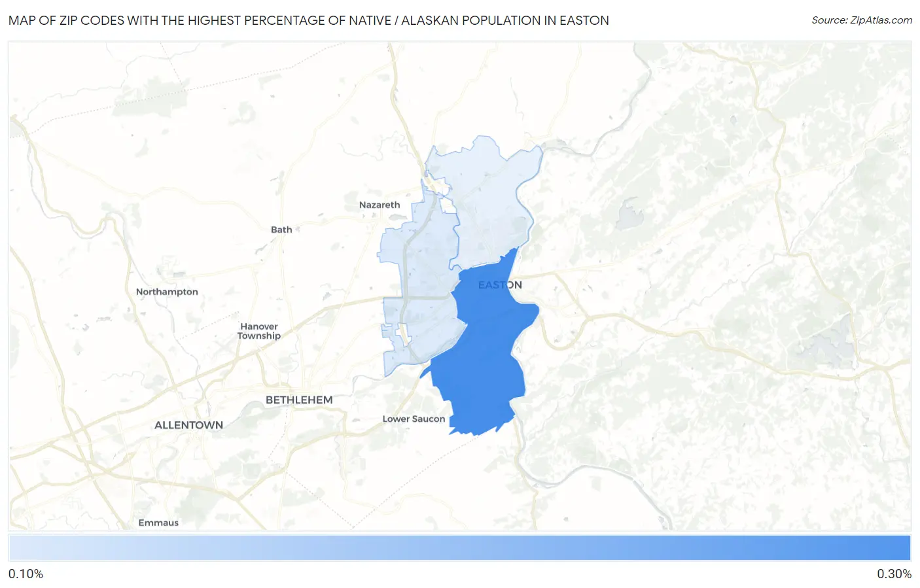Click the 0.10% legend minimum value
920x588 pixels.
[x=26, y=574]
